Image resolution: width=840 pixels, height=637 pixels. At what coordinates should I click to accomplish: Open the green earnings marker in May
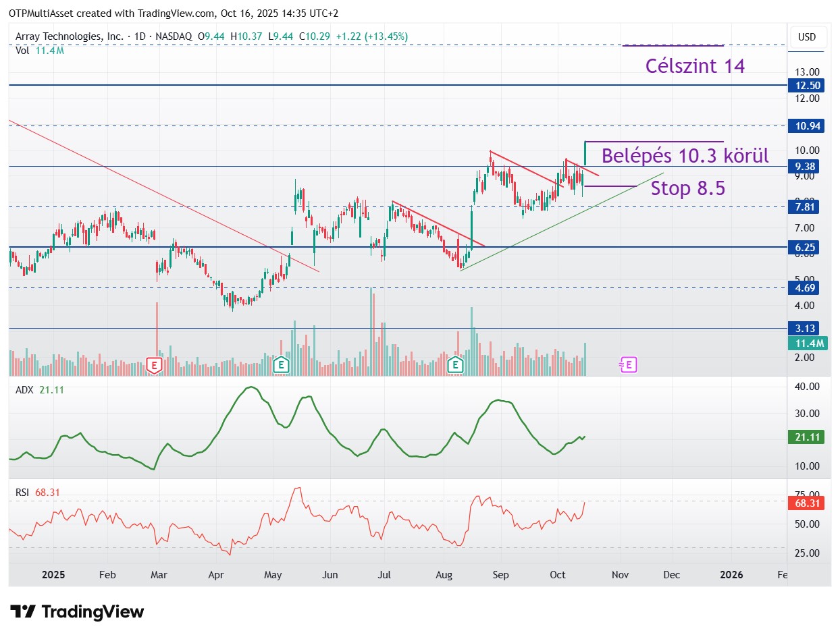click(x=280, y=366)
